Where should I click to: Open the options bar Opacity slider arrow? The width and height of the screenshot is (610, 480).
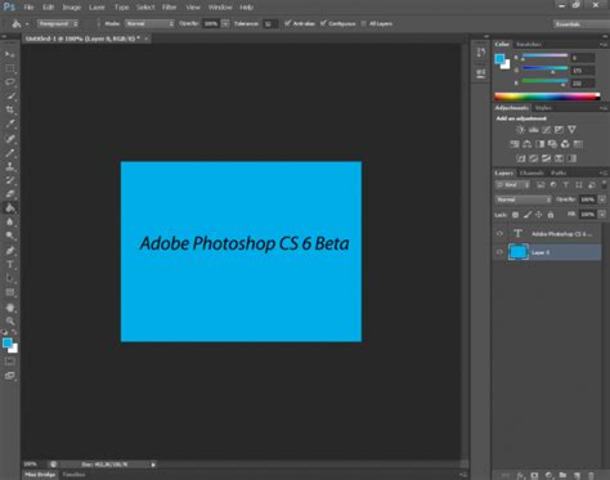point(226,24)
